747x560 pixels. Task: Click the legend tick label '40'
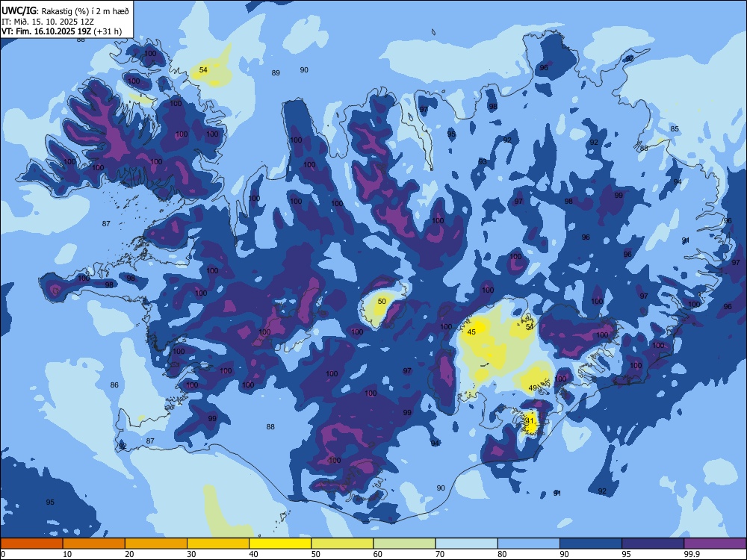coord(253,554)
